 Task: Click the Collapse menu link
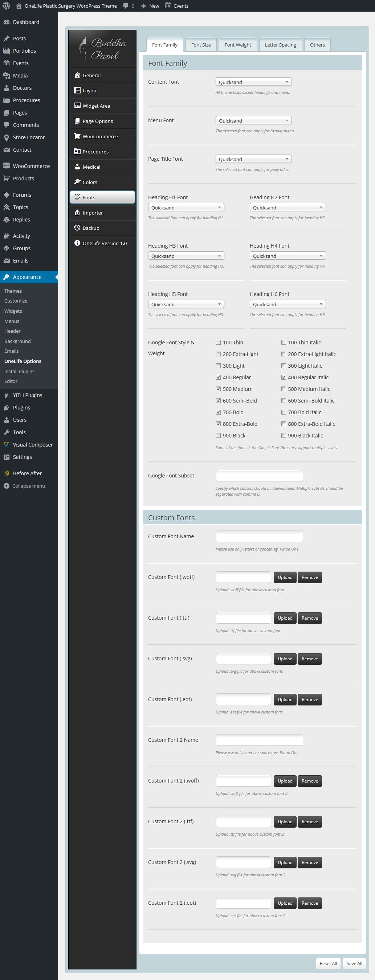point(28,486)
